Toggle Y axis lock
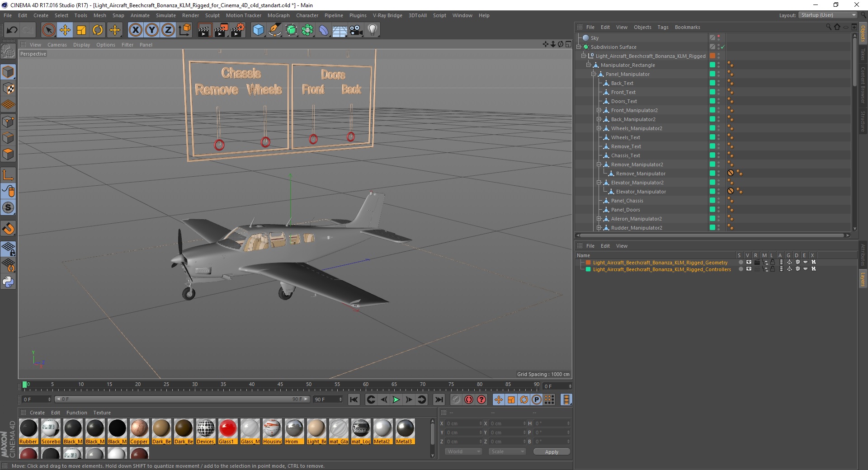The width and height of the screenshot is (868, 470). (152, 30)
